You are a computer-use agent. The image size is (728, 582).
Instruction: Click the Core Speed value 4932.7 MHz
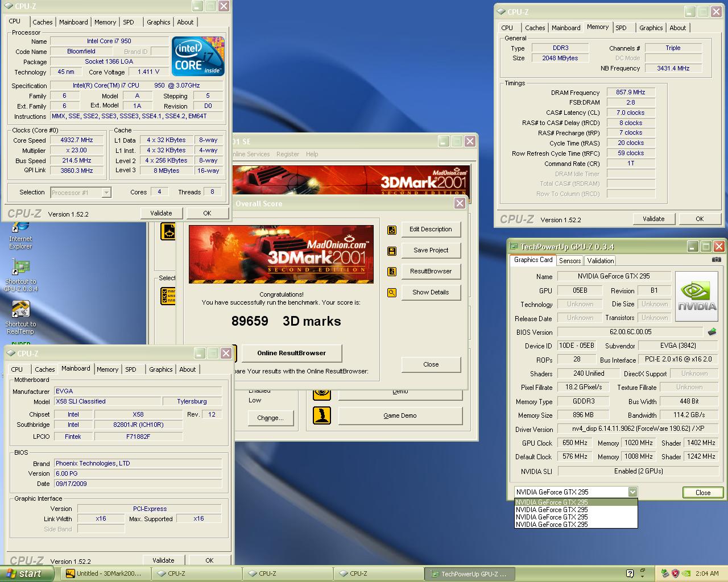(x=77, y=140)
